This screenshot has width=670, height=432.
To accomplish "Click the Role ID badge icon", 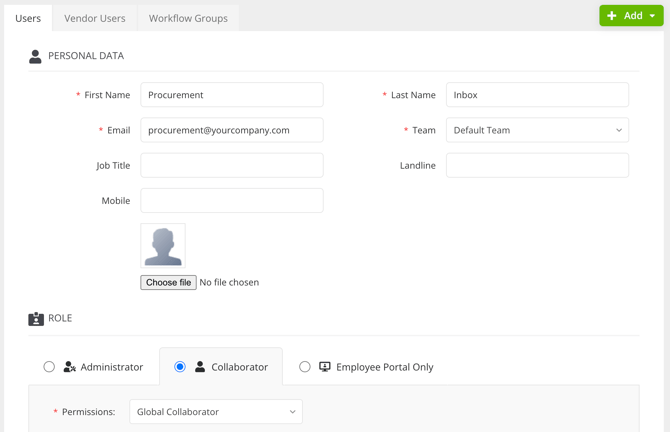I will tap(36, 319).
